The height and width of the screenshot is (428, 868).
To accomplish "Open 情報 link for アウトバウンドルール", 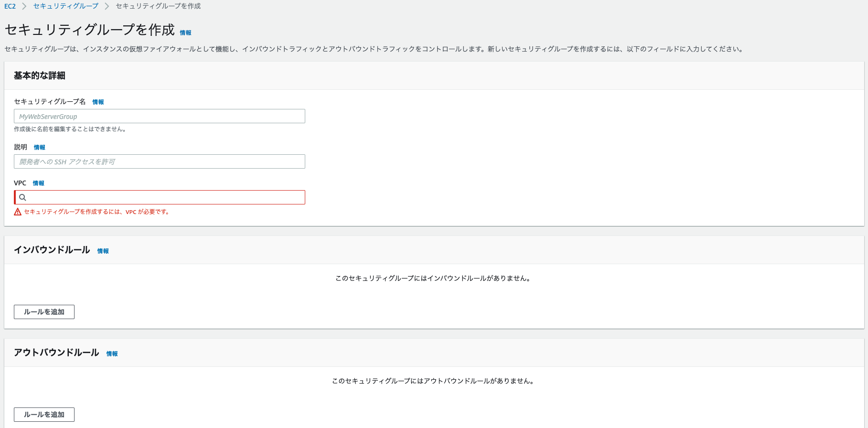I will coord(112,354).
